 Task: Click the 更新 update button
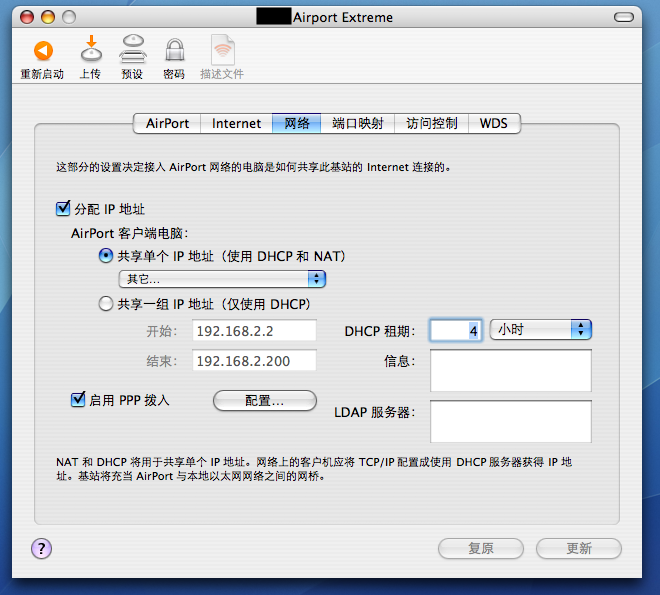[579, 548]
